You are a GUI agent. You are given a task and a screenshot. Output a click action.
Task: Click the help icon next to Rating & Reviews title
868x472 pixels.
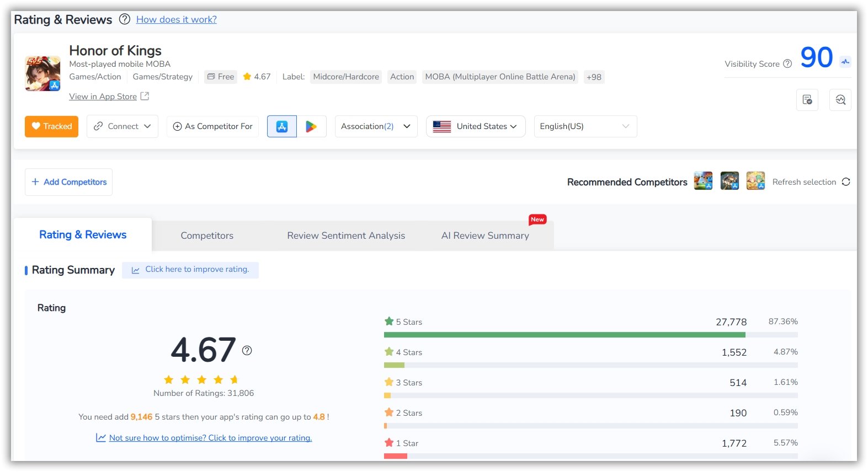click(125, 19)
